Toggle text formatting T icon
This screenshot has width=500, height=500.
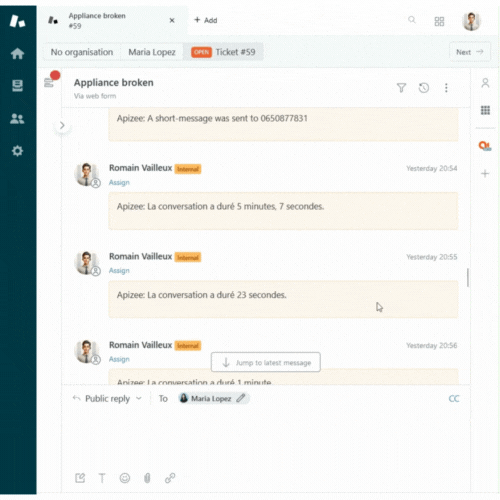[102, 478]
